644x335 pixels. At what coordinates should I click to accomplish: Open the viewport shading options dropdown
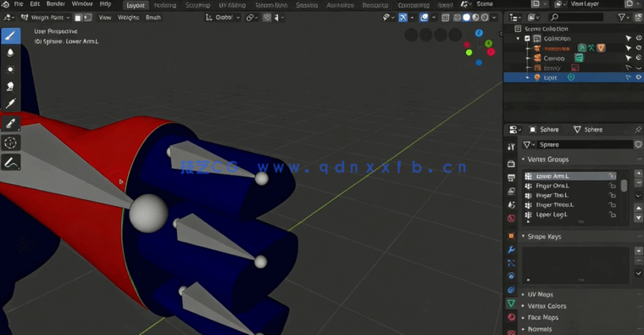tap(494, 18)
